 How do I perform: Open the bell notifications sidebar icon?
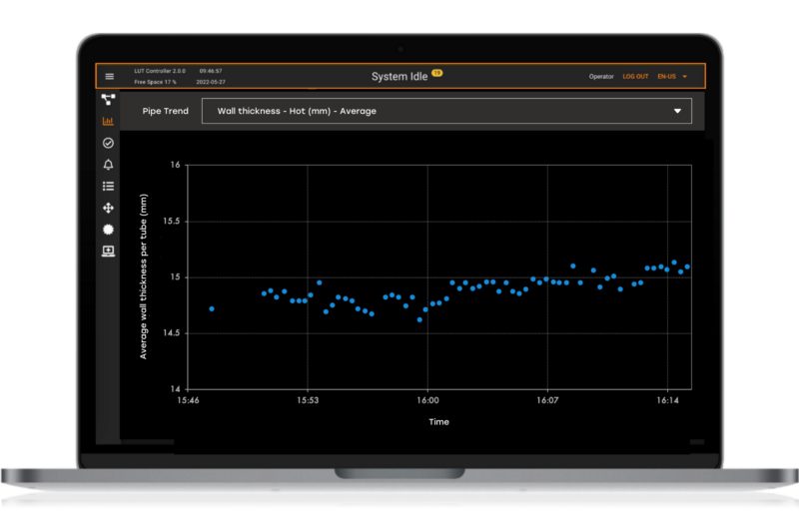(108, 165)
